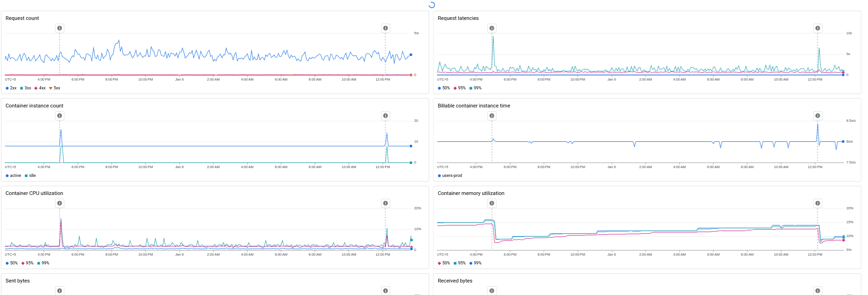Open the later info marker on Container memory utilization
Viewport: 868px width, 295px height.
click(818, 203)
